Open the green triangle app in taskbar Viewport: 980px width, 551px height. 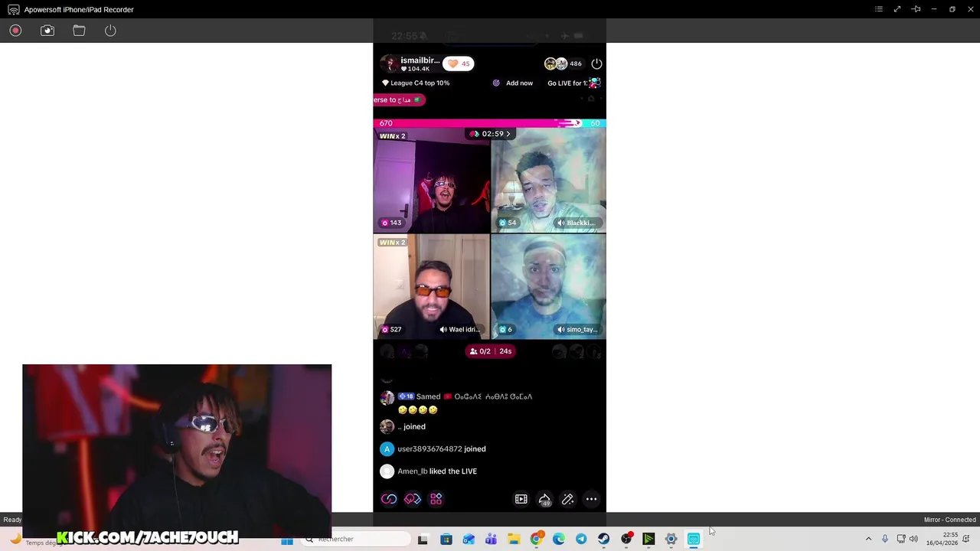[648, 540]
